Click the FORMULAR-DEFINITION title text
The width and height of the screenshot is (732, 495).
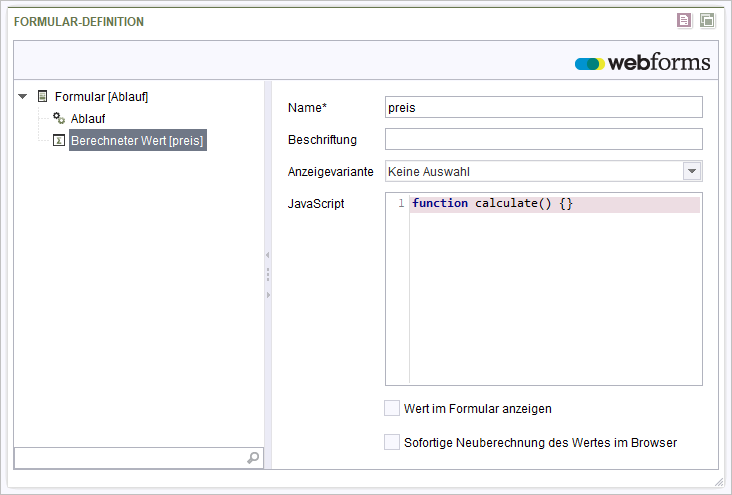point(79,22)
